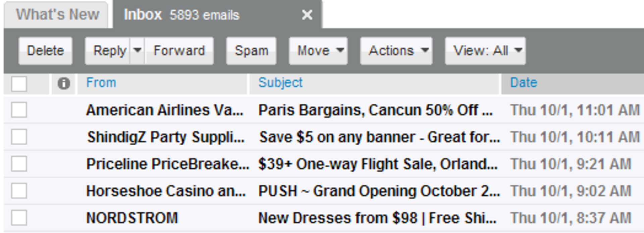Switch to the Inbox tab

click(x=143, y=15)
